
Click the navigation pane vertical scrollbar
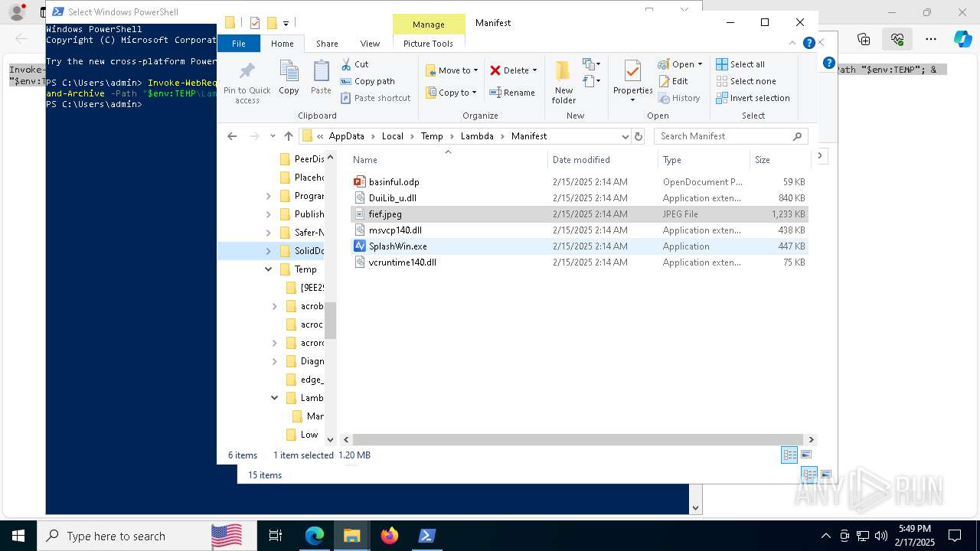(x=331, y=320)
